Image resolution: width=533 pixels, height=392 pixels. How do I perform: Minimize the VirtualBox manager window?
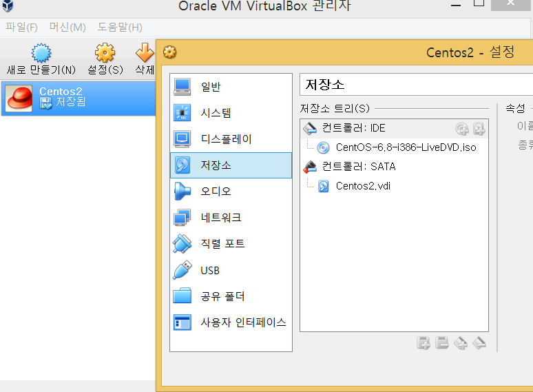(x=456, y=5)
